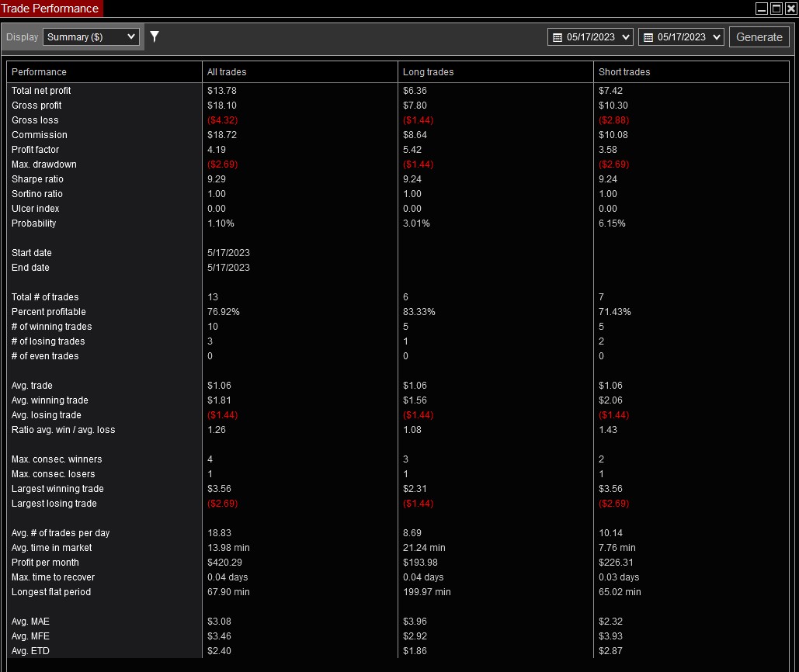The height and width of the screenshot is (672, 799).
Task: Select 21.24 min long time in market
Action: (424, 549)
